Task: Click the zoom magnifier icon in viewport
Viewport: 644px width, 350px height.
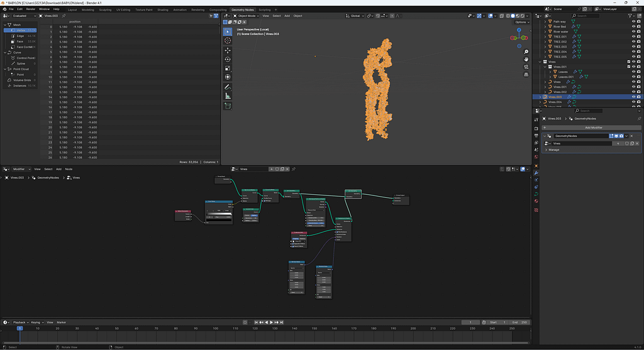Action: (526, 52)
